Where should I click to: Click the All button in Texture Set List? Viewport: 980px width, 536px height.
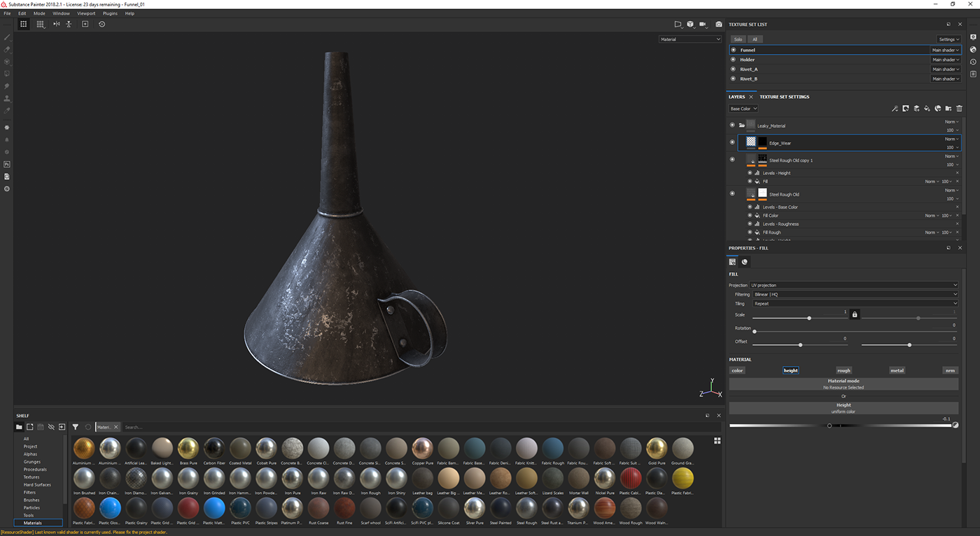tap(755, 39)
